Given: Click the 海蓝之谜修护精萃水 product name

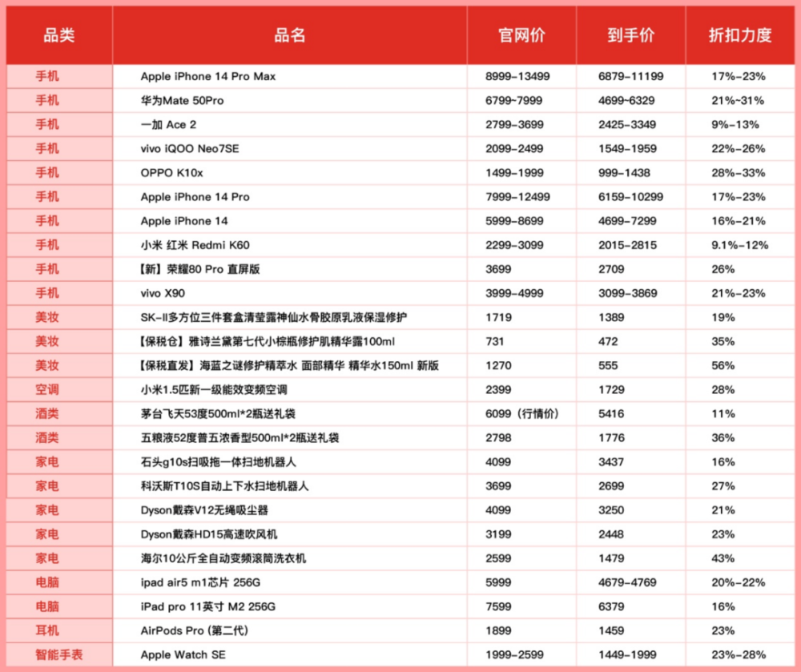Looking at the screenshot, I should (289, 365).
